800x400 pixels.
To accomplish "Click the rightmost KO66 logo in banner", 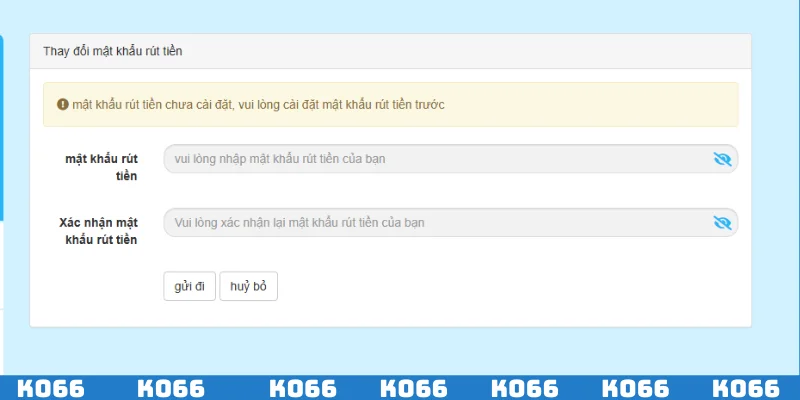I will tap(745, 388).
